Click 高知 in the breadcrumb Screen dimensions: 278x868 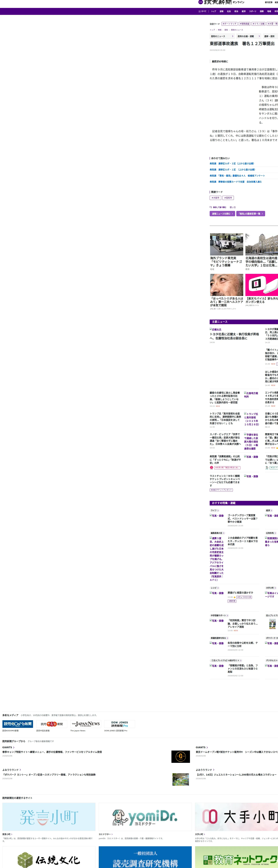[x=226, y=30]
